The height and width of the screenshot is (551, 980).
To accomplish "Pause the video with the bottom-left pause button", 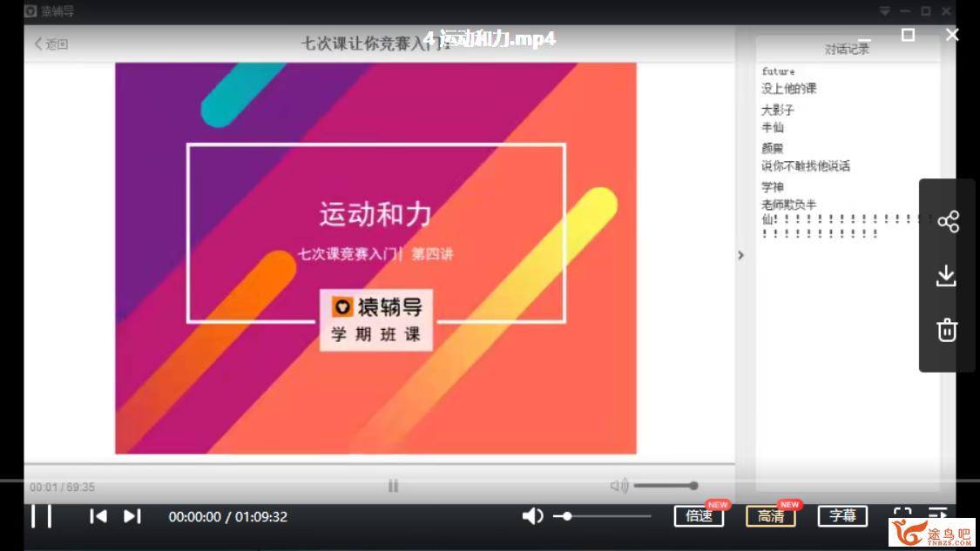I will 41,517.
